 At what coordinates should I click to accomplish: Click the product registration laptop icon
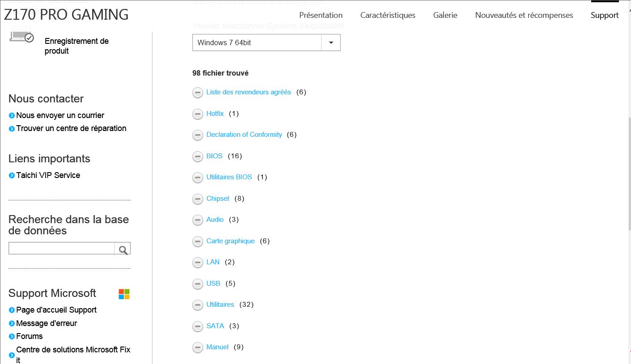(x=21, y=37)
